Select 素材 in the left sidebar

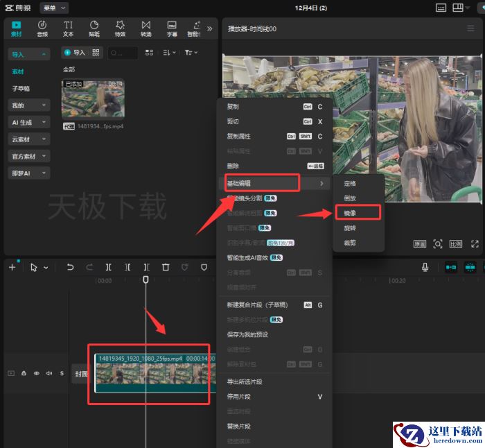pos(18,71)
